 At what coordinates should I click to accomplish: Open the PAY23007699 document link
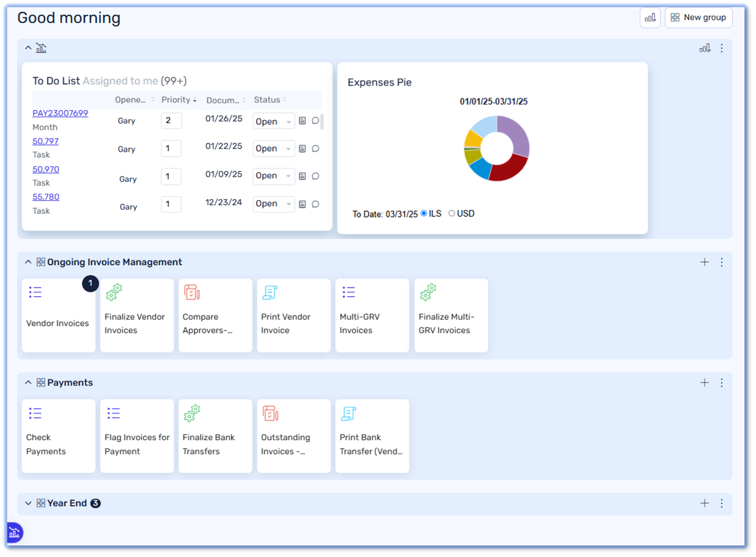click(x=59, y=113)
